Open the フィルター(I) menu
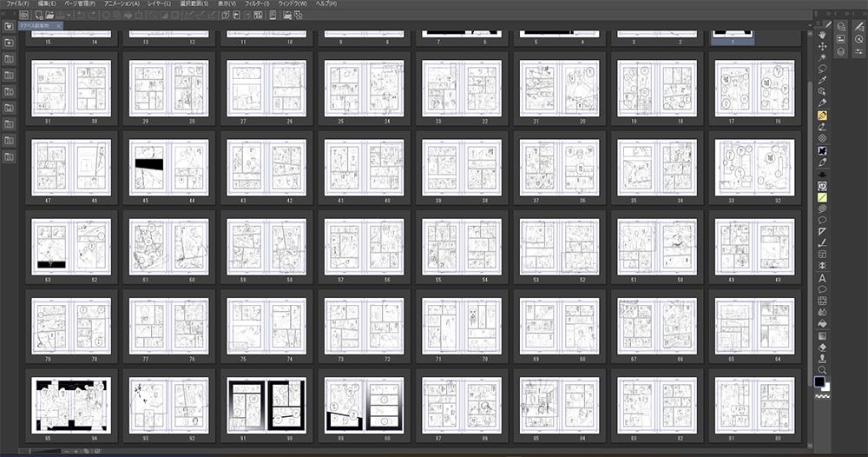 pos(257,3)
